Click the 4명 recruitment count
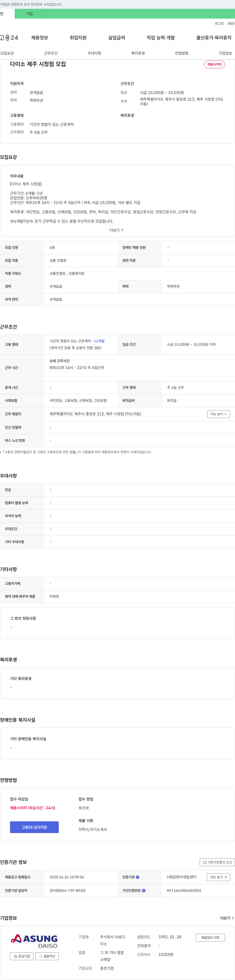Viewport: 235px width, 980px height. pos(52,248)
